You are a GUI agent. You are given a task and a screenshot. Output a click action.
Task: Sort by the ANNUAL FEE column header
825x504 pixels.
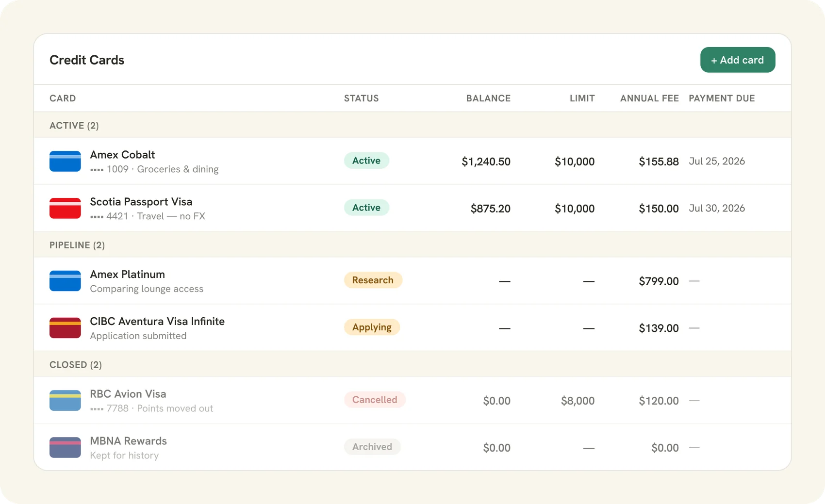click(x=649, y=98)
